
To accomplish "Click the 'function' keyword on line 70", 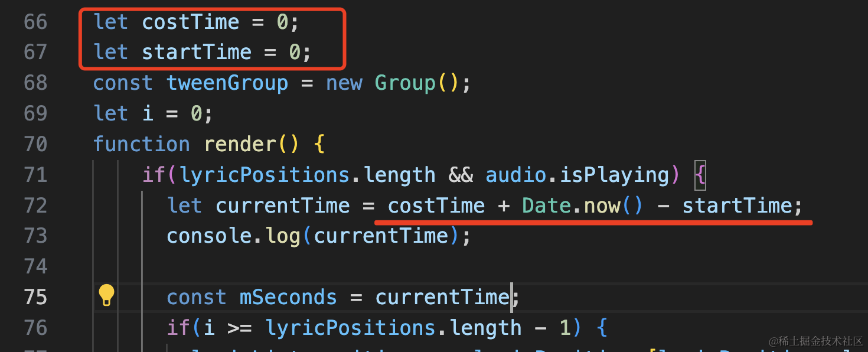I will pos(142,144).
